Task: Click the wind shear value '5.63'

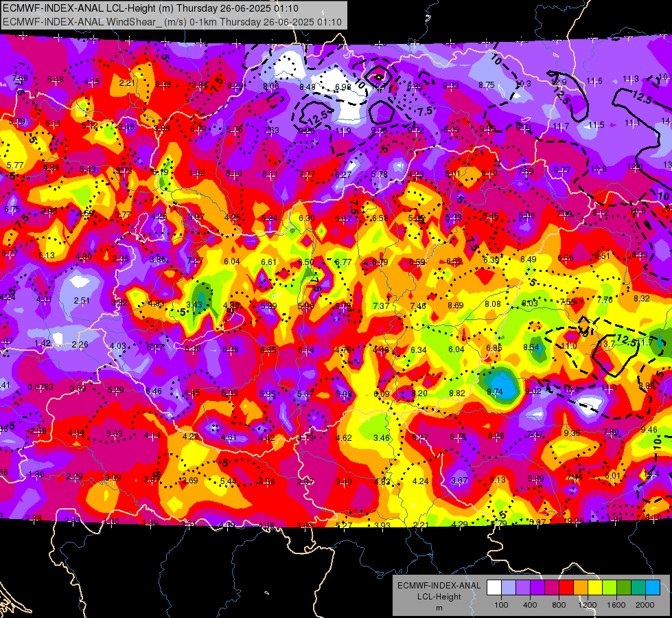Action: click(x=115, y=433)
